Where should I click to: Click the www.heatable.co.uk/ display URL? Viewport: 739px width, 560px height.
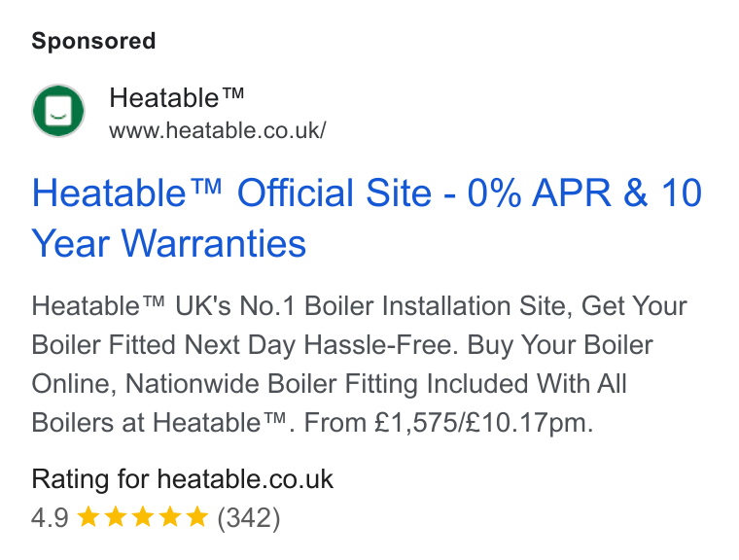[217, 130]
